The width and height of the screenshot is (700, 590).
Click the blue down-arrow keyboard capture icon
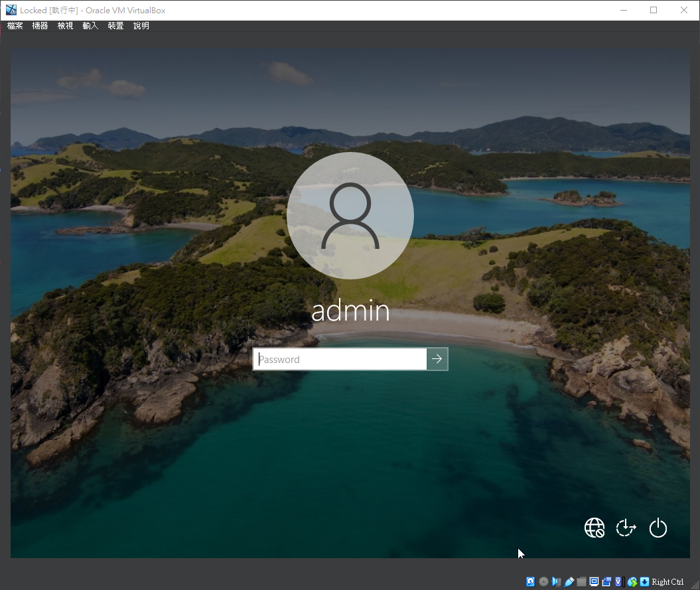tap(644, 582)
